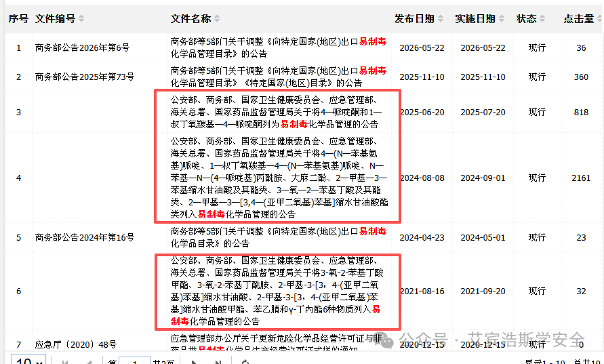
Task: Click the page number input field
Action: pyautogui.click(x=134, y=361)
